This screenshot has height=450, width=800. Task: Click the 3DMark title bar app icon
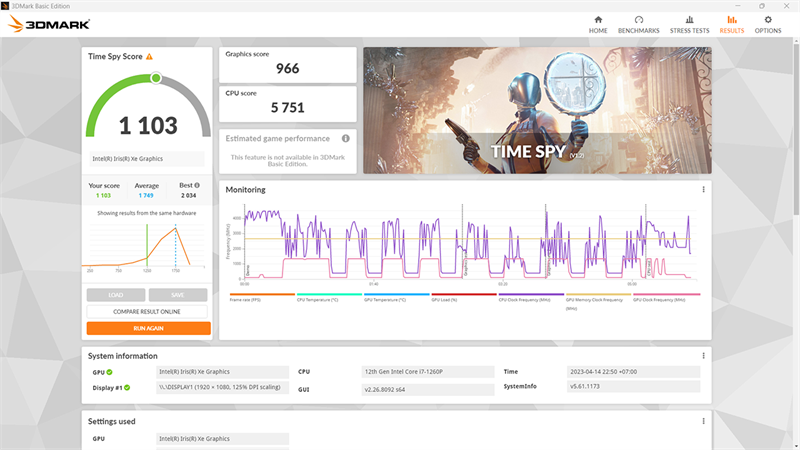[5, 6]
